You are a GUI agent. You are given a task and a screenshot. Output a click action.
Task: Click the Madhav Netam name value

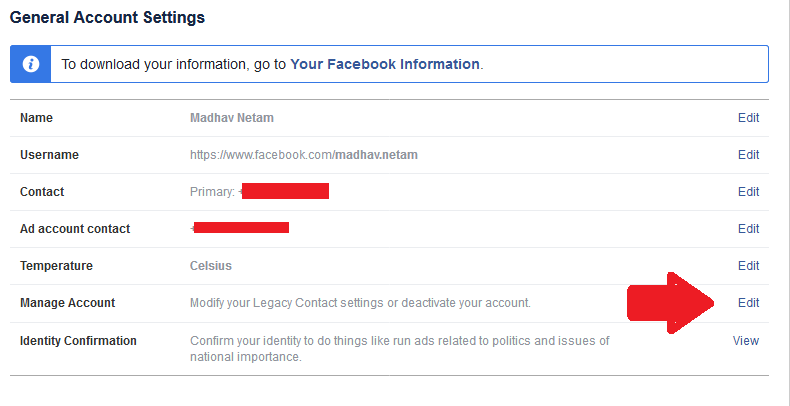(231, 118)
